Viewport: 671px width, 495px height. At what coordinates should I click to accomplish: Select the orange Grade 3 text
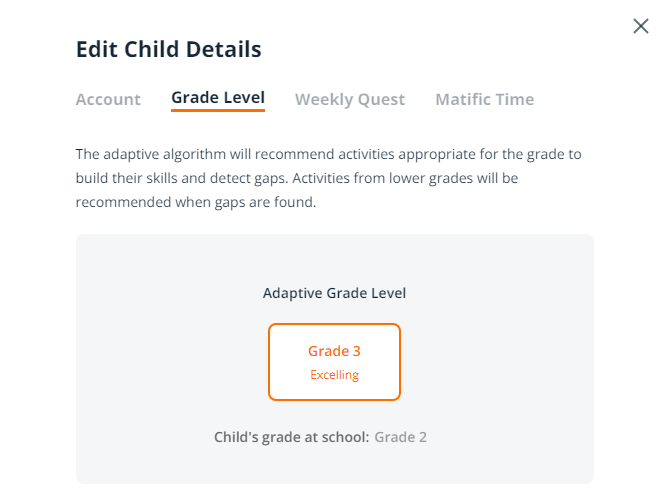tap(334, 351)
